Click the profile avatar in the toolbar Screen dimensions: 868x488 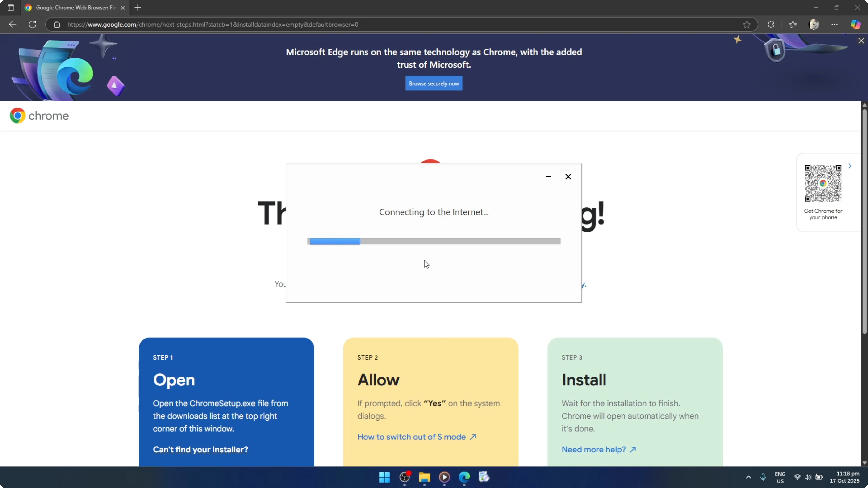(814, 24)
